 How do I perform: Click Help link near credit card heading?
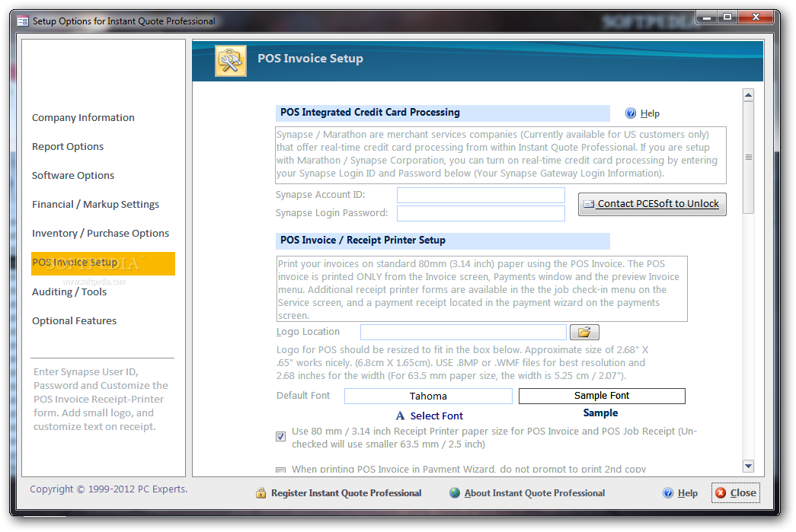pos(650,113)
